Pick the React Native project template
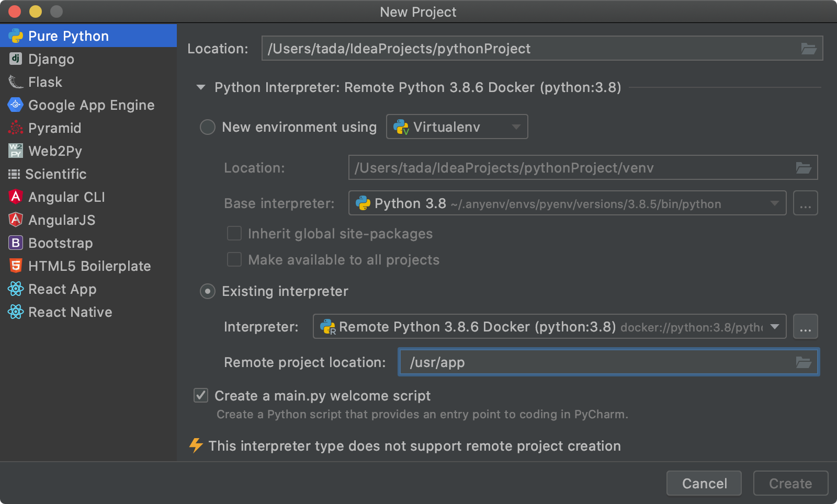 pyautogui.click(x=70, y=312)
